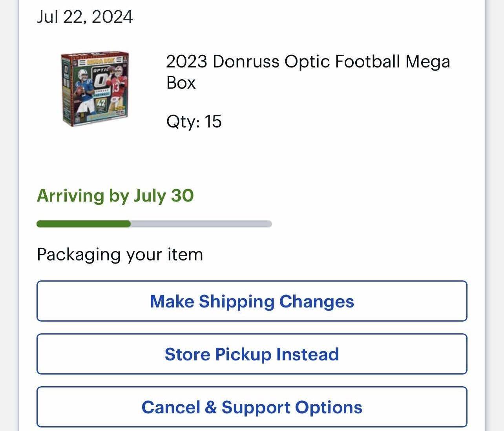
Task: Click the 'Packaging your item' status text
Action: (120, 255)
